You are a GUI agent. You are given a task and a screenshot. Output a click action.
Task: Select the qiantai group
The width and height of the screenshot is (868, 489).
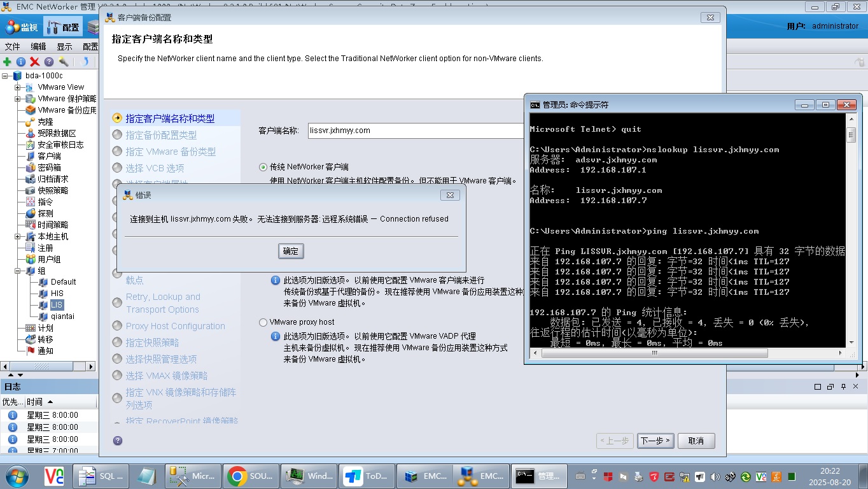[63, 316]
